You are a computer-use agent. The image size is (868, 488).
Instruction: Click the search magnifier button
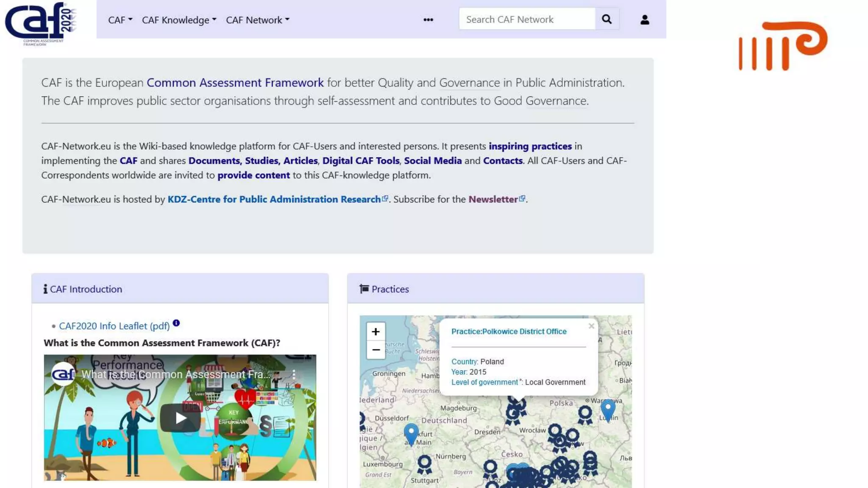[x=606, y=19]
